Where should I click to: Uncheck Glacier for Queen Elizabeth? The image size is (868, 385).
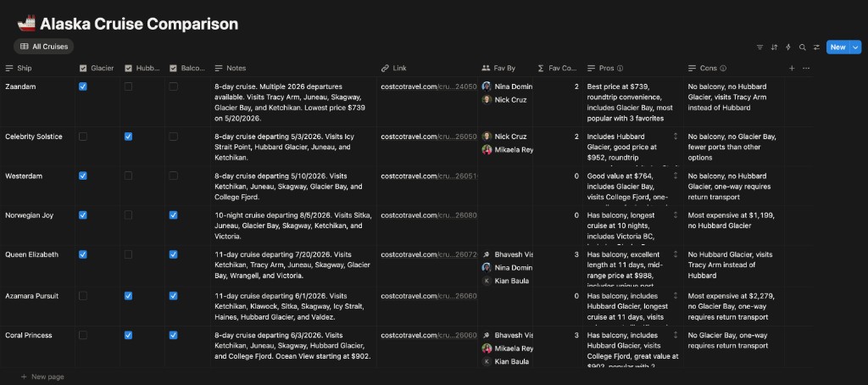tap(83, 254)
